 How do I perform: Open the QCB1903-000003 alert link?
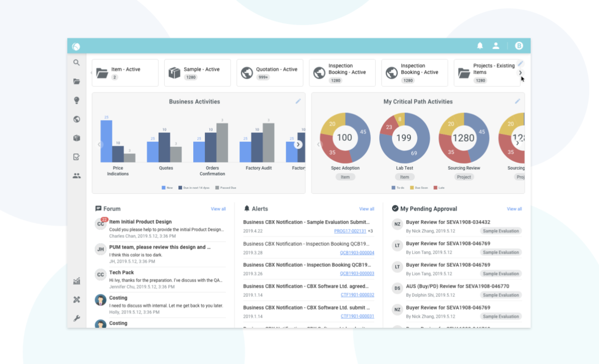pos(357,274)
